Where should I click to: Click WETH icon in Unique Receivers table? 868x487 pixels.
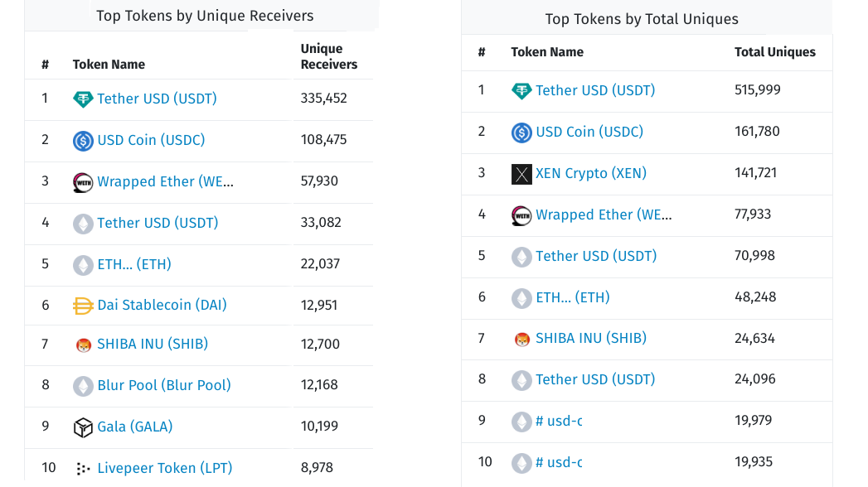pyautogui.click(x=83, y=182)
